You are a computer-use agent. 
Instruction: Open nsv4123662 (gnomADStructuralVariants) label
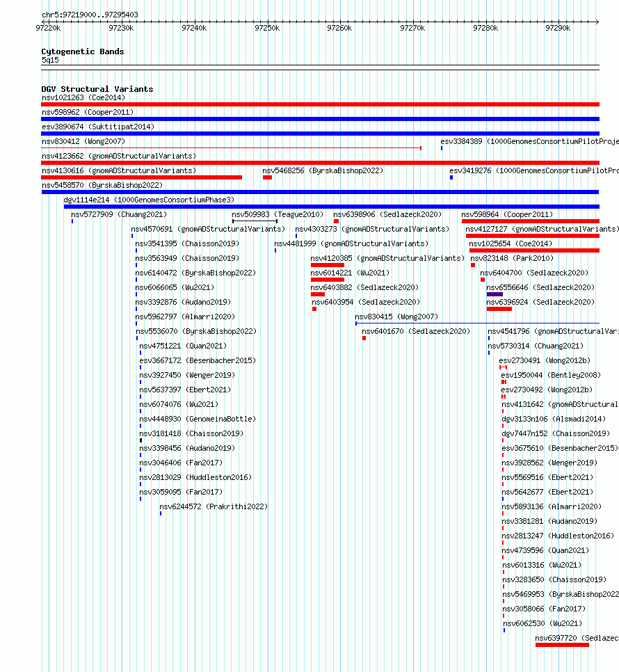pos(119,156)
